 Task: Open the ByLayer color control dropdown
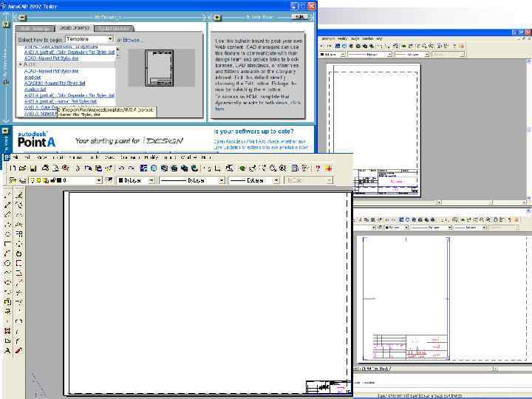(151, 180)
